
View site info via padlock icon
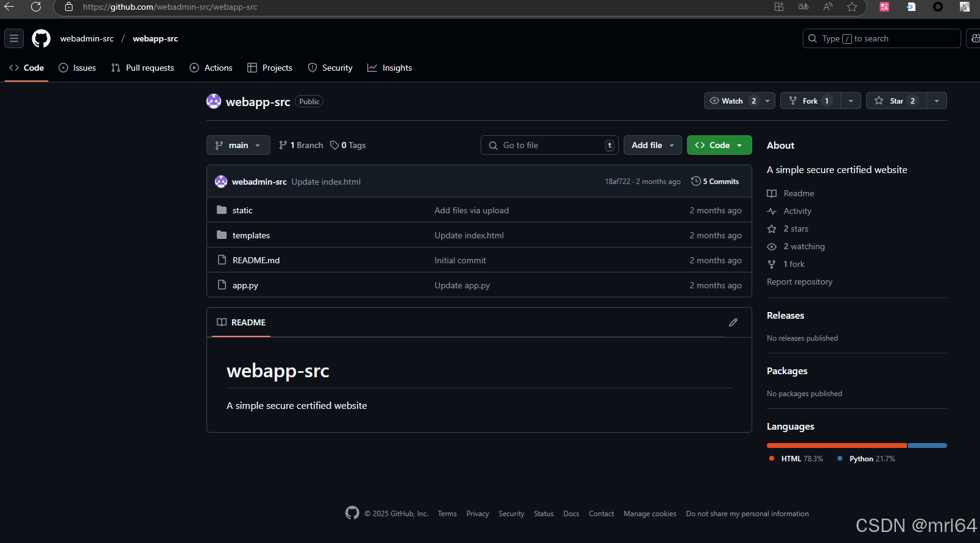69,7
